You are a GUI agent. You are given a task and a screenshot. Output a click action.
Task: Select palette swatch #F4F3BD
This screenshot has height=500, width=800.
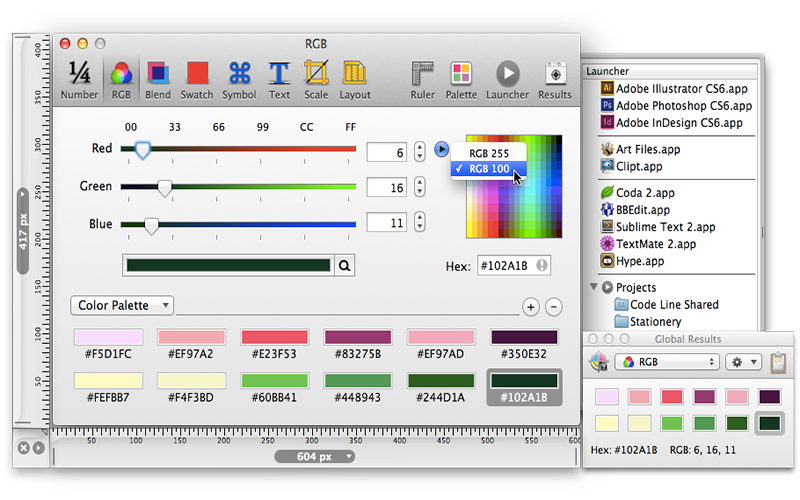(191, 381)
